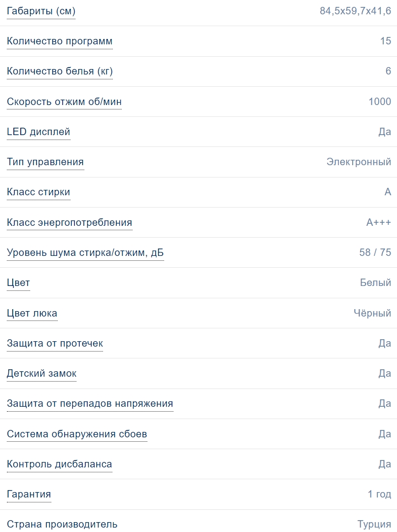Image resolution: width=397 pixels, height=532 pixels.
Task: Click the "Габариты (см)" spec label
Action: pos(41,11)
